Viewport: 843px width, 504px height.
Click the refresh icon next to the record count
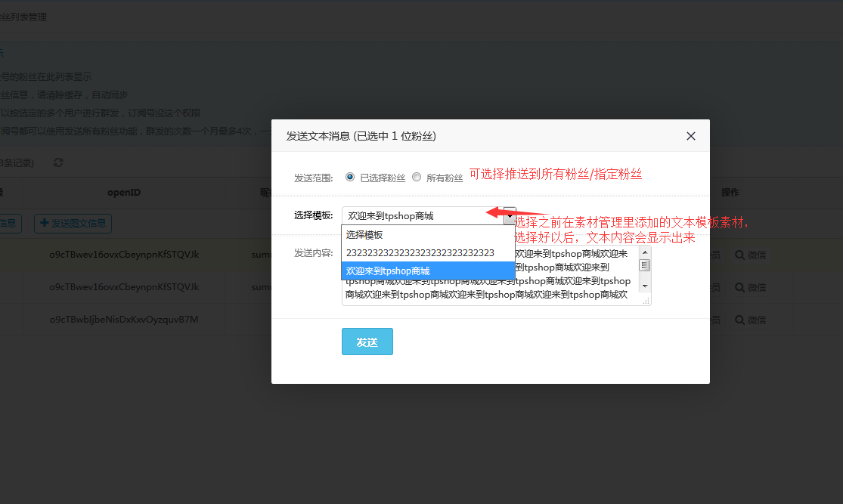pos(58,162)
